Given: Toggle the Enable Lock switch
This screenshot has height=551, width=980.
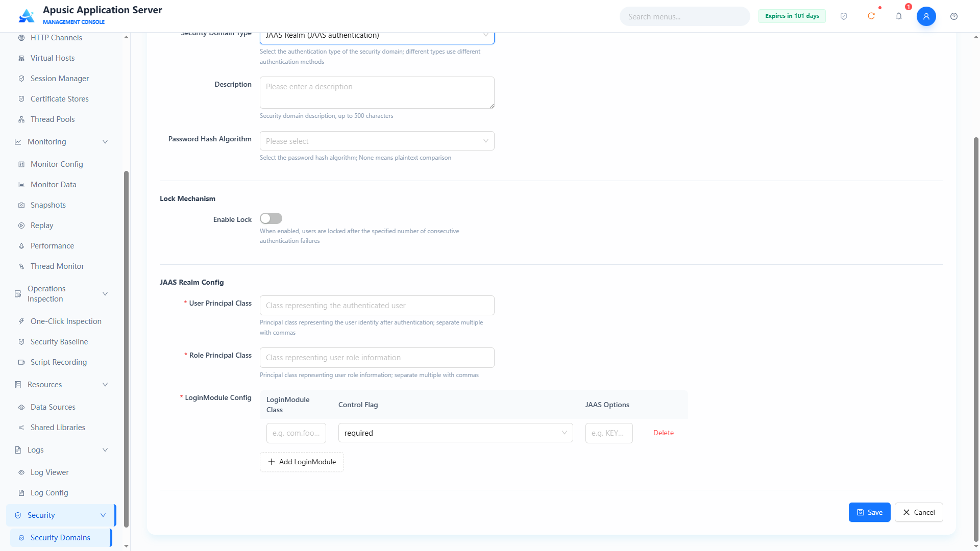Looking at the screenshot, I should click(271, 218).
